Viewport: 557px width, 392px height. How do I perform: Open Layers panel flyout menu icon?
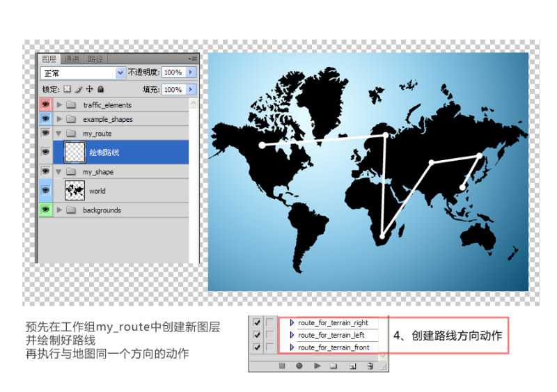[194, 58]
